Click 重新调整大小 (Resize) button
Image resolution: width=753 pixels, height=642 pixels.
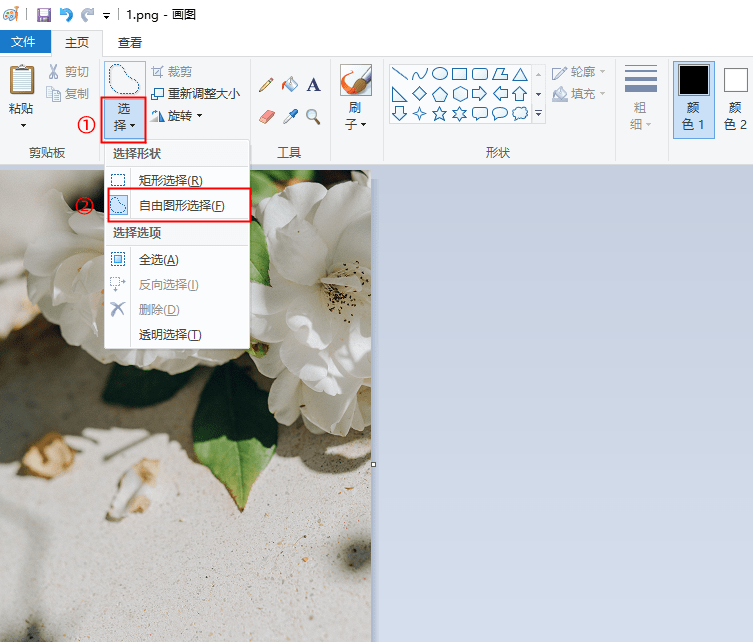coord(195,94)
